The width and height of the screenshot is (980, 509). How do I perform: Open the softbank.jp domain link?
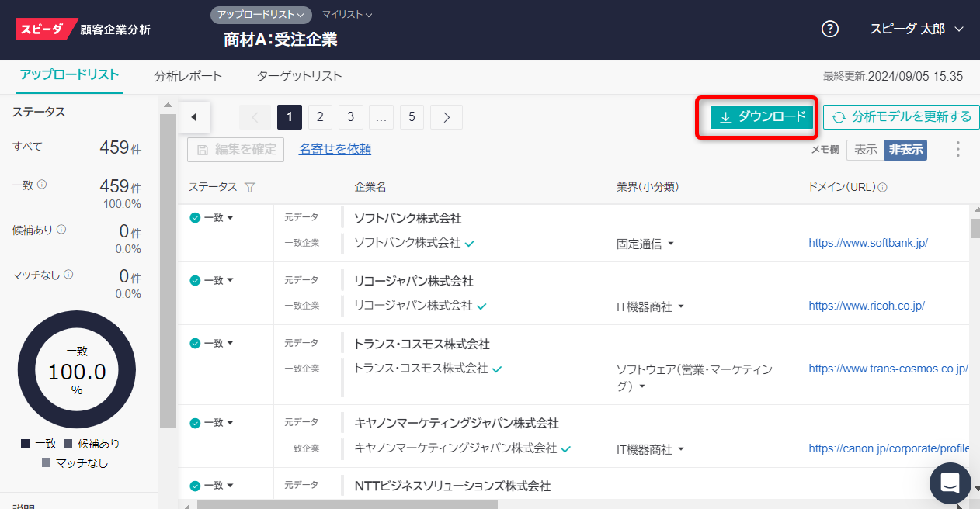tap(867, 243)
